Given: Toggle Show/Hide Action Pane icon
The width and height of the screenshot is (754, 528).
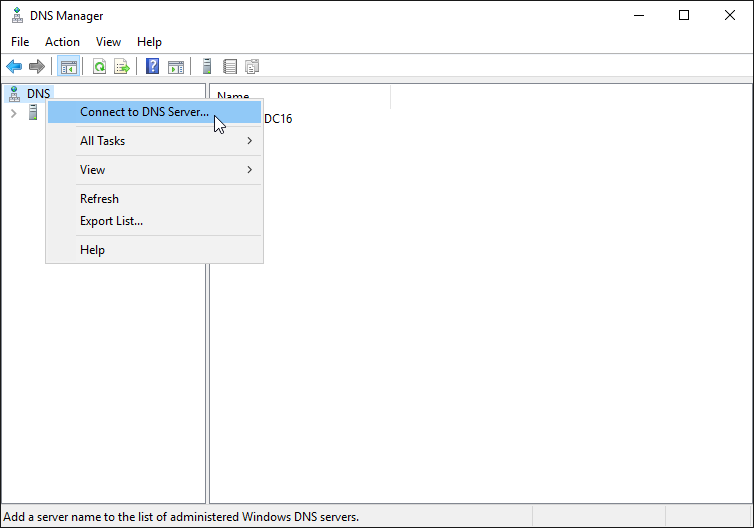Looking at the screenshot, I should [x=176, y=67].
